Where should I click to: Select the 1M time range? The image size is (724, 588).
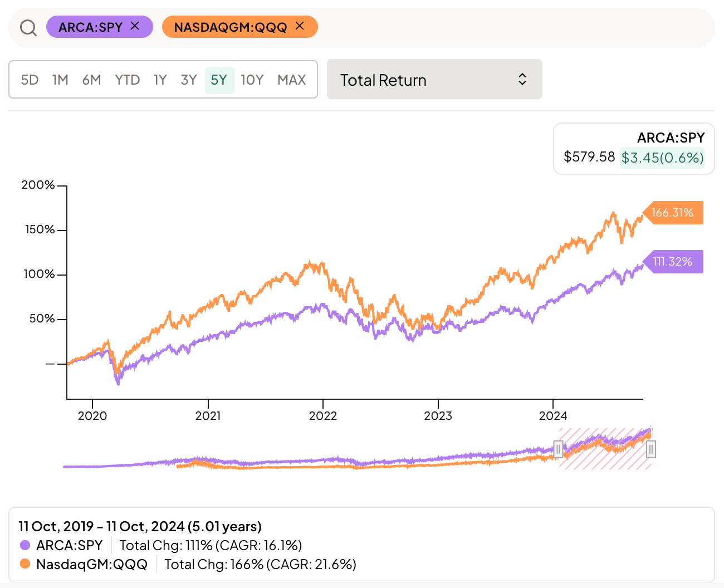click(x=60, y=80)
